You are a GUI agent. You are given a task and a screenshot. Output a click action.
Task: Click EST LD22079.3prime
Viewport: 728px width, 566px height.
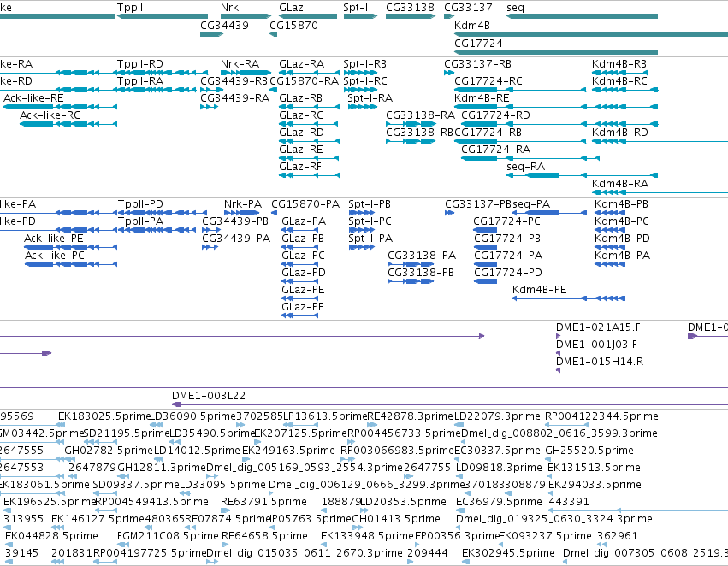point(497,416)
